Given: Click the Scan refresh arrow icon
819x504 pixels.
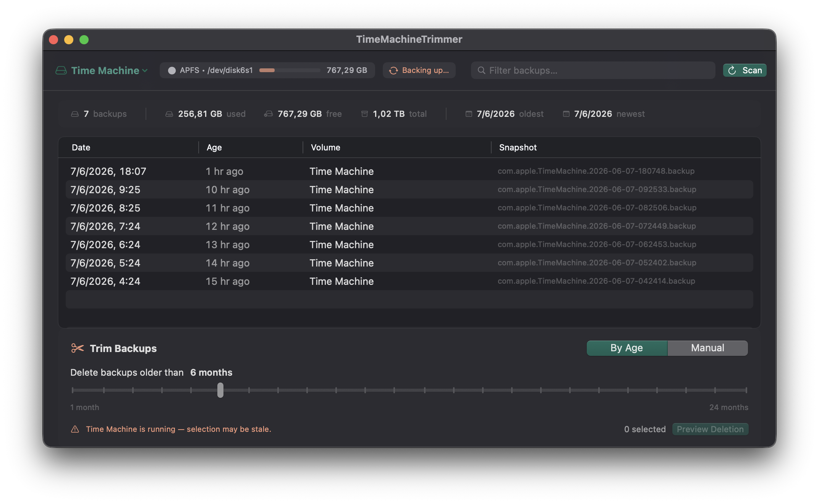Looking at the screenshot, I should 732,70.
